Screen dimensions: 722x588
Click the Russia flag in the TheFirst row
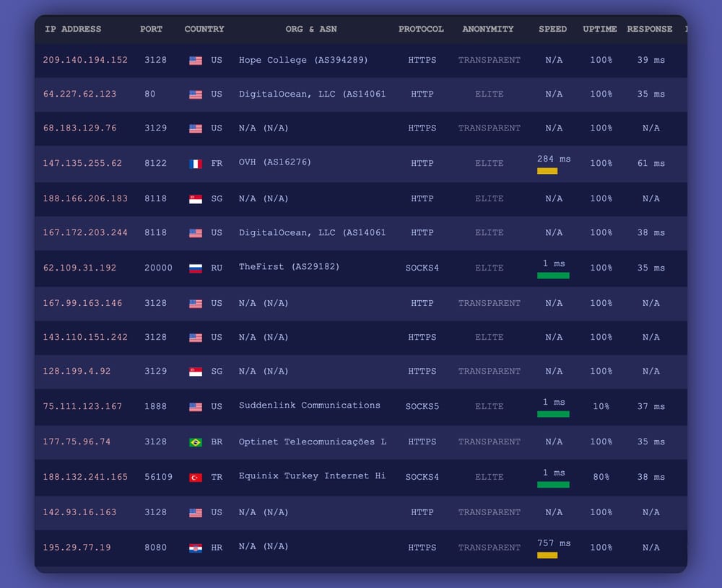tap(195, 268)
